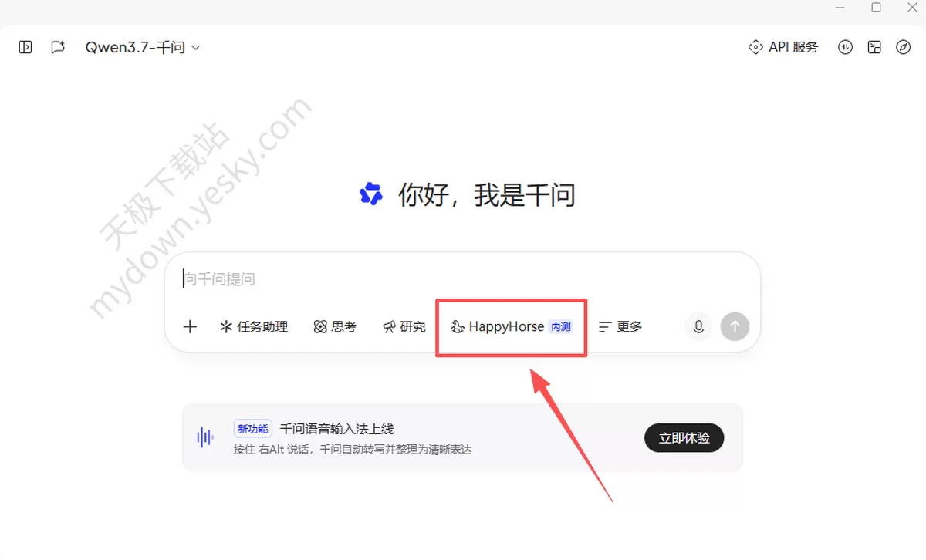
Task: Click the voice waveform icon in banner
Action: (205, 437)
